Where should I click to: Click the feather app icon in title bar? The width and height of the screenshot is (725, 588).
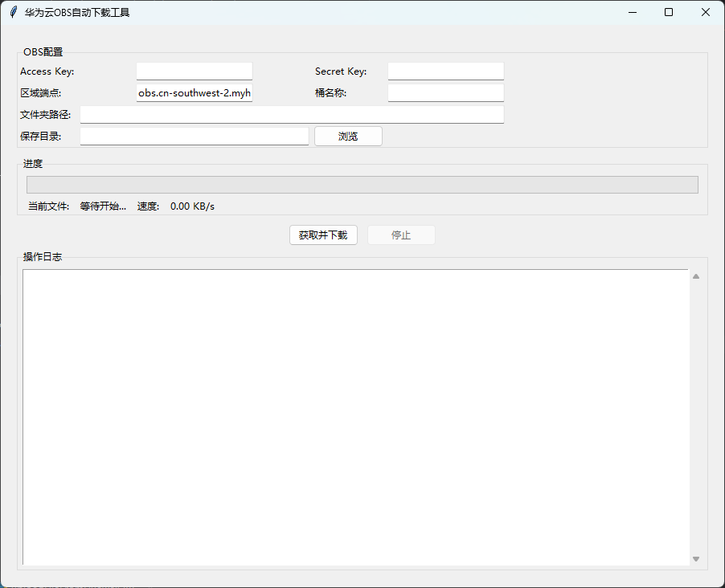[x=14, y=12]
